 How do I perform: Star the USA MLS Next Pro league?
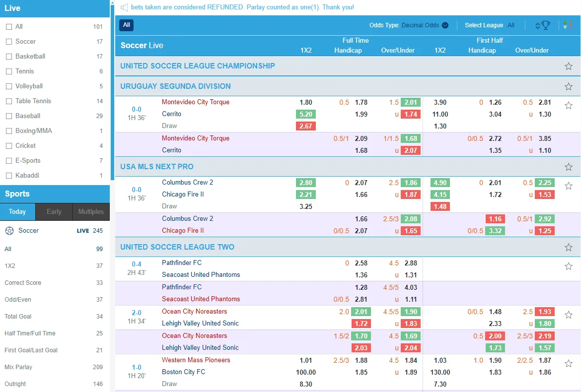pos(569,167)
